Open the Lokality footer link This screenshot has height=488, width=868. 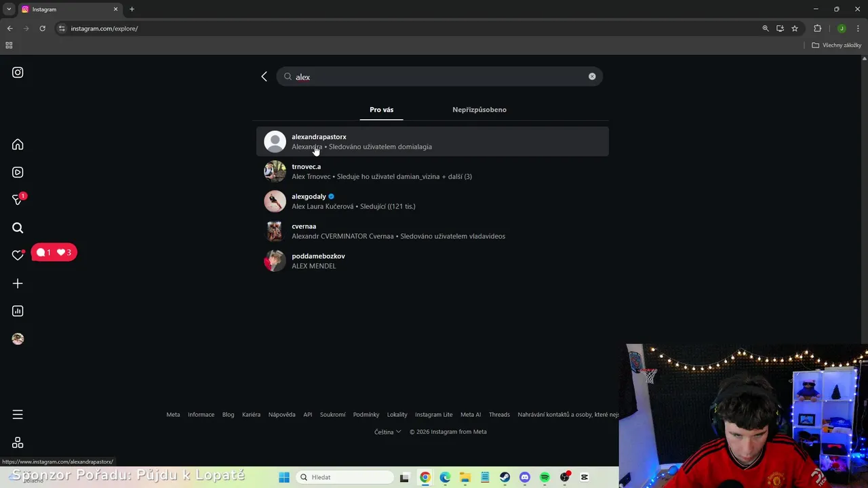tap(397, 415)
